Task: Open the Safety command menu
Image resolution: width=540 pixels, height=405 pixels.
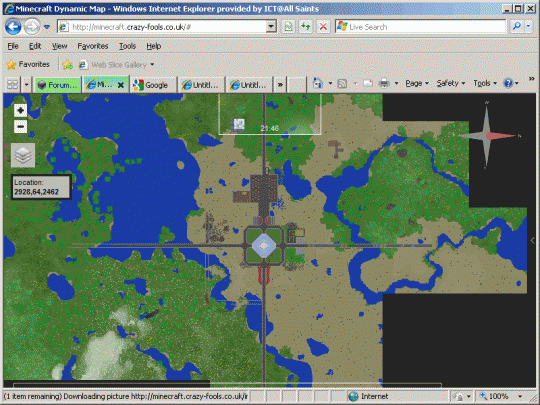Action: click(450, 83)
